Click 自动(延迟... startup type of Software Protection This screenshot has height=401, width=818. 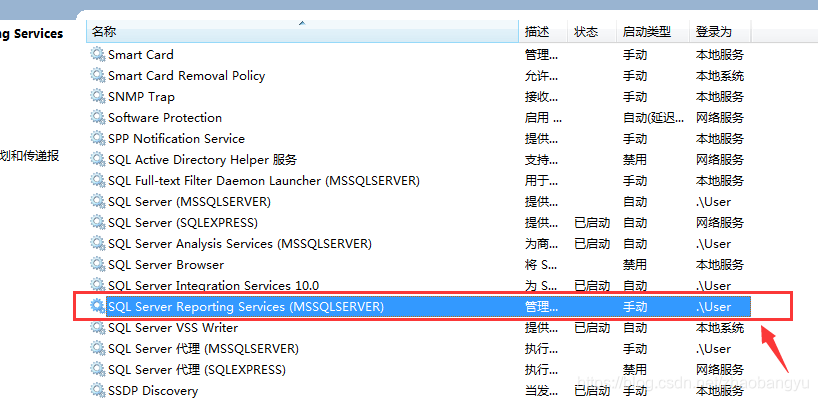[x=653, y=118]
